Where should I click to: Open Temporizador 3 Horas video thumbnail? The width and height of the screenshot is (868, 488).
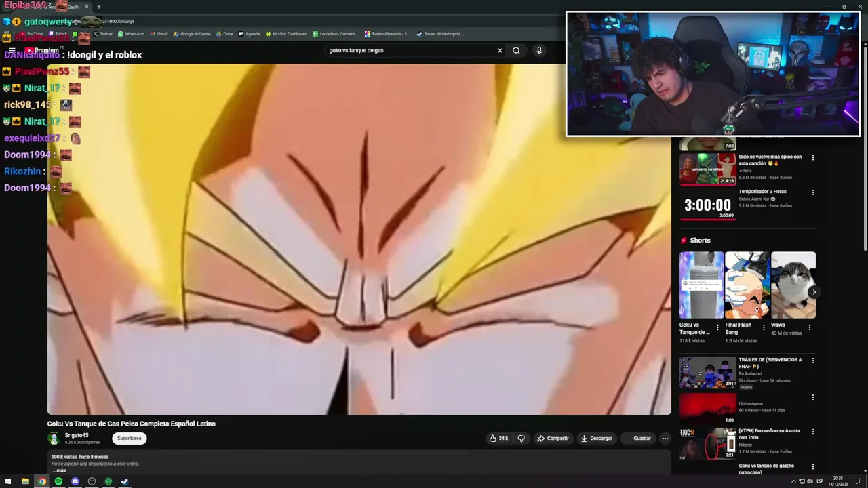(707, 205)
